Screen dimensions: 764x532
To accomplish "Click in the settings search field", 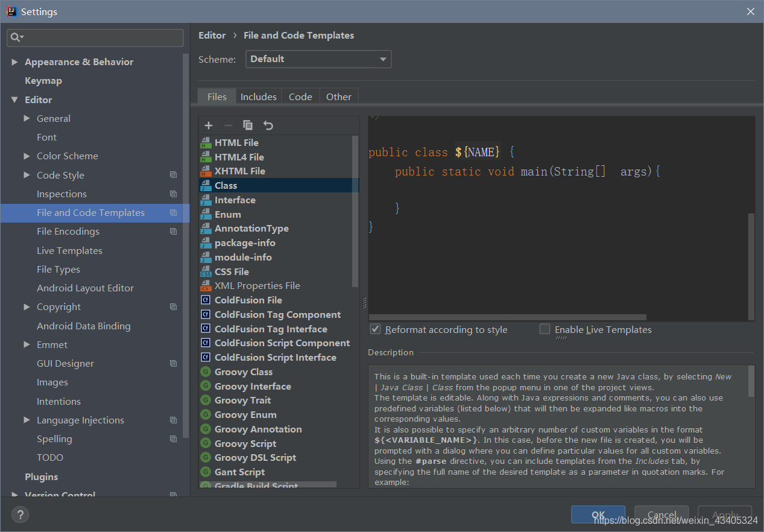I will (95, 37).
